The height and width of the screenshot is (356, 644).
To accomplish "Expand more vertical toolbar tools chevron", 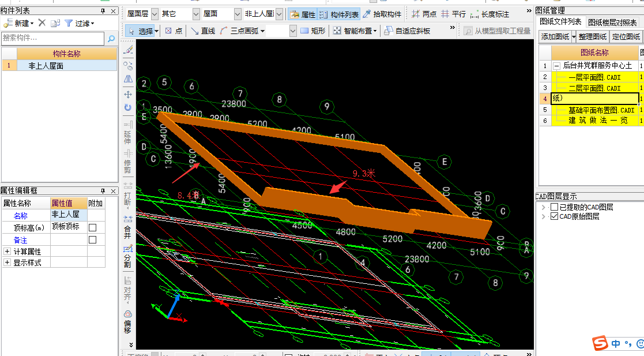I will click(131, 344).
